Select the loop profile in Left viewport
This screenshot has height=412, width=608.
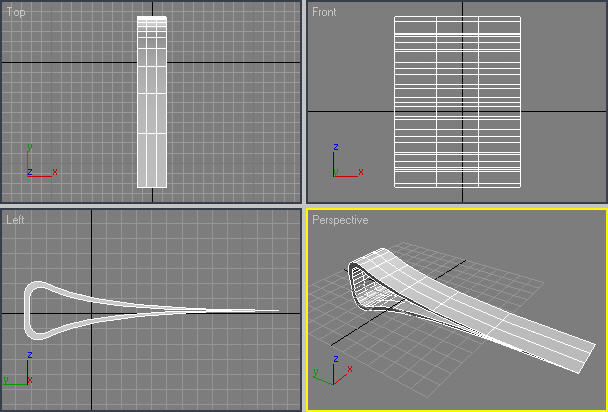coord(151,310)
